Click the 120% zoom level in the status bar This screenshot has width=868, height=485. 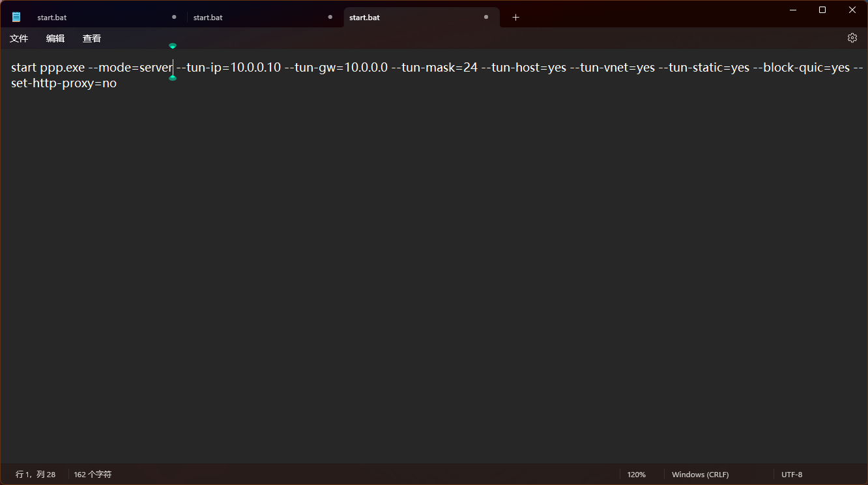click(636, 475)
